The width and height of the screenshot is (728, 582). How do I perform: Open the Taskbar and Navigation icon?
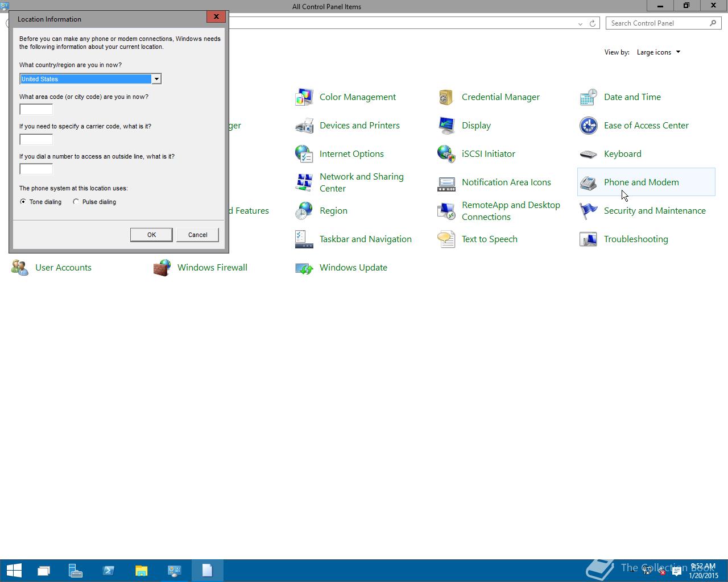pos(304,239)
